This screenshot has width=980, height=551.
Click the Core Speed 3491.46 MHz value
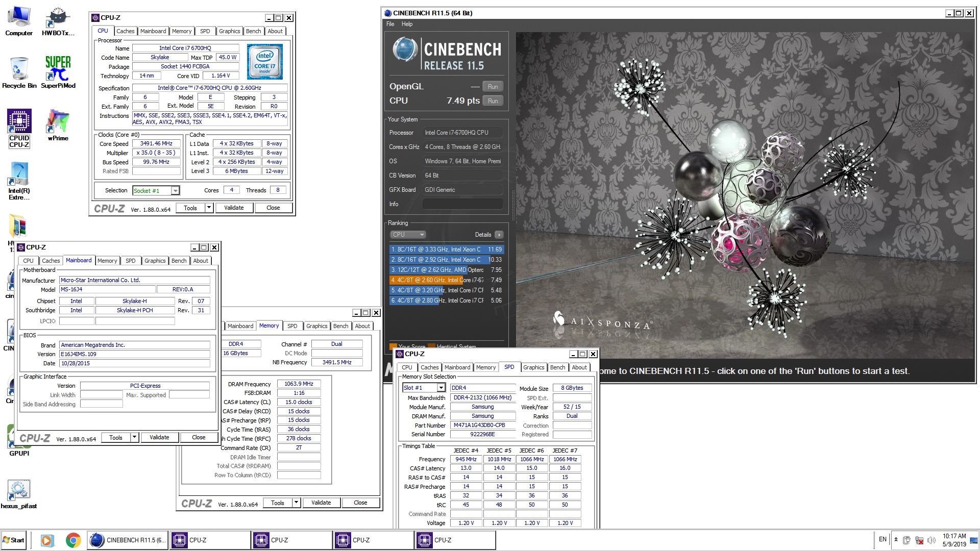pos(156,144)
